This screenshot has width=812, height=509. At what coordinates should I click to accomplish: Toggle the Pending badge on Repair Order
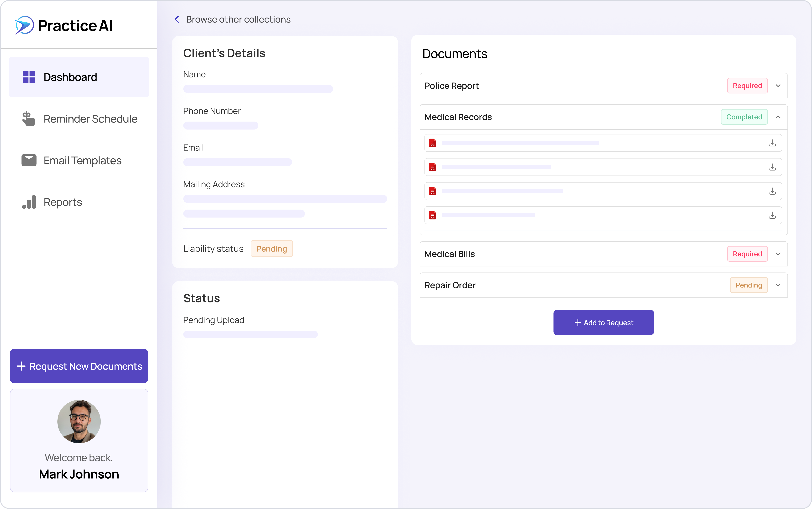point(749,285)
